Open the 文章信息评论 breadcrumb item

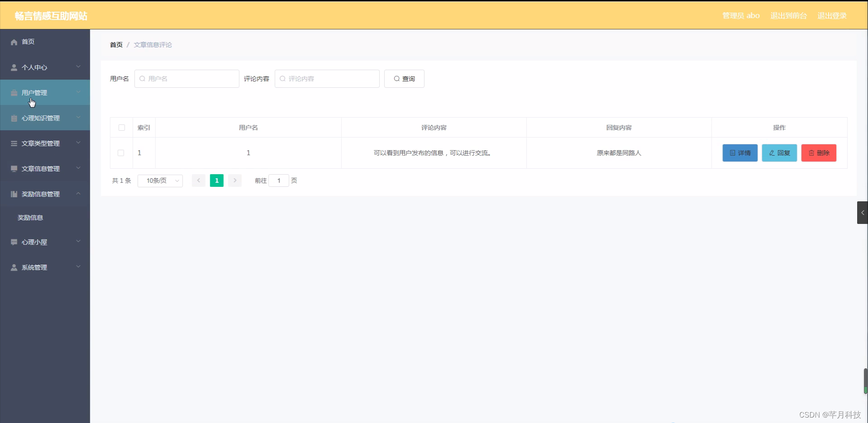pos(152,45)
